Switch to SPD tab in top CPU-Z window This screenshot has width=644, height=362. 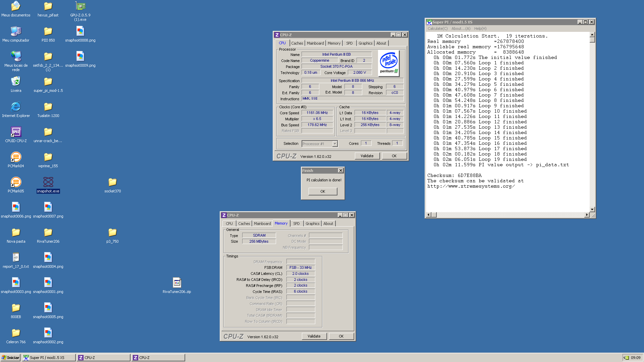350,43
